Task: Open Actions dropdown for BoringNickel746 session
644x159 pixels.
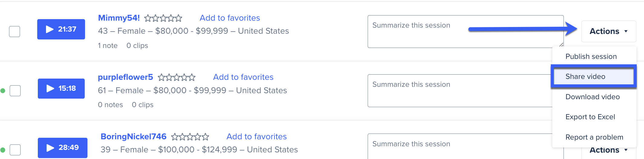Action: (609, 151)
